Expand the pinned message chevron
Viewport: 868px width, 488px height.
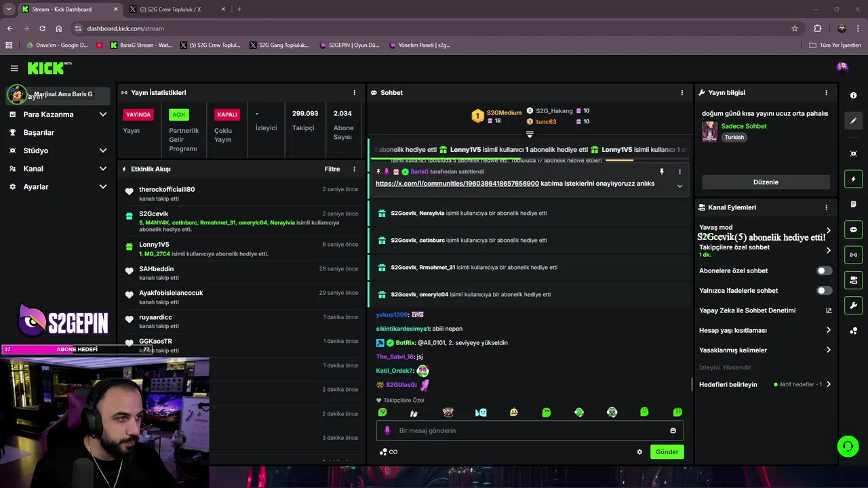[x=679, y=186]
